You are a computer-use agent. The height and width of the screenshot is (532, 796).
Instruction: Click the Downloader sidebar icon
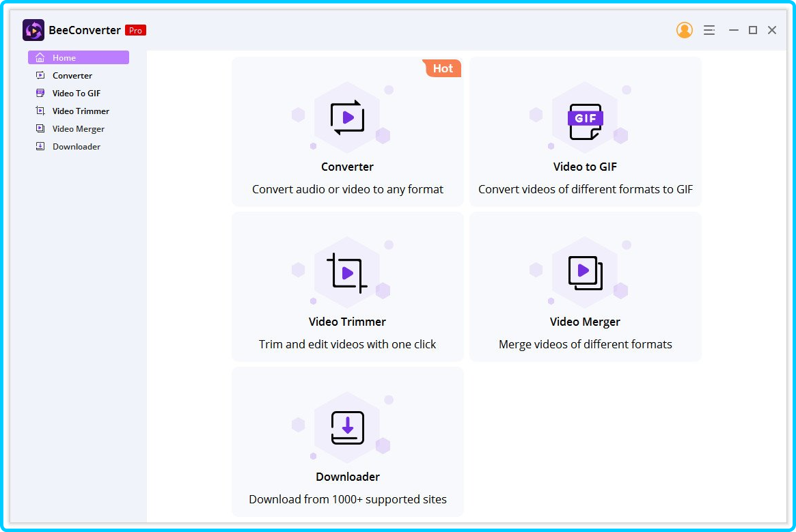(40, 146)
